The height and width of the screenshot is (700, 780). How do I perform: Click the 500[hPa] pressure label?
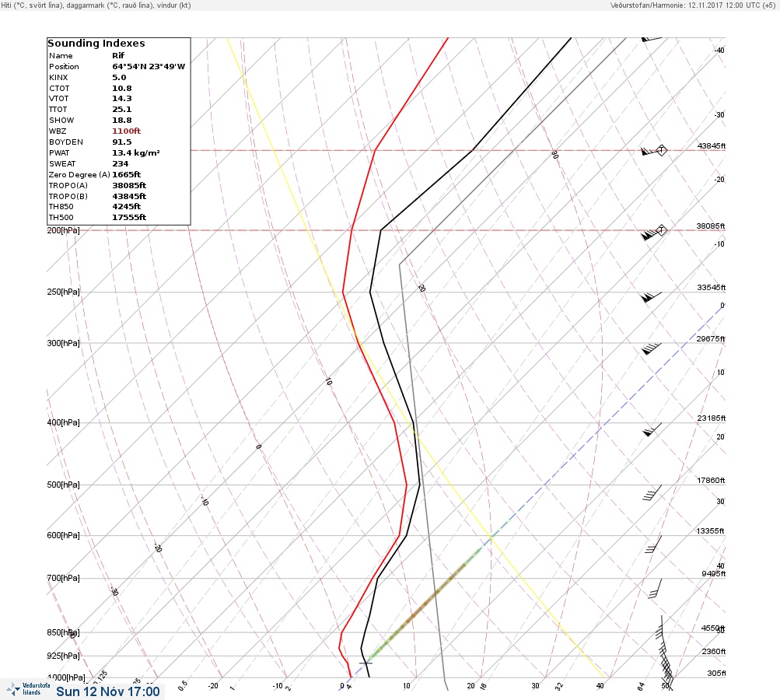point(63,485)
